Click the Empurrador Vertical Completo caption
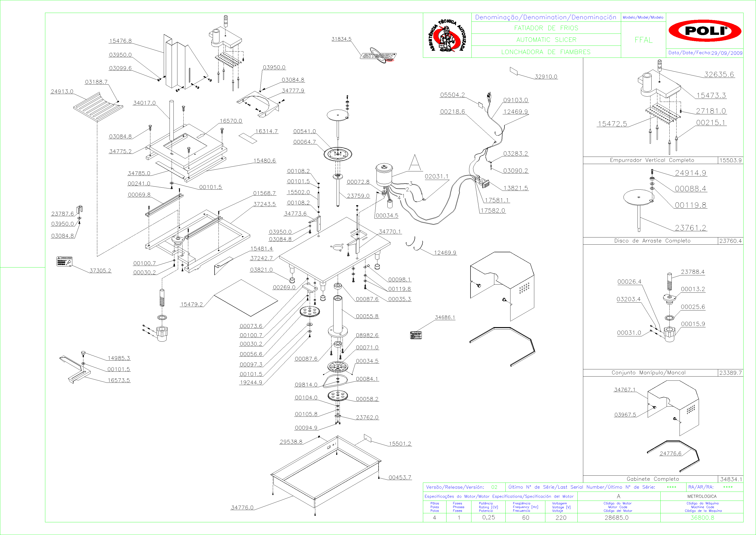 point(652,161)
